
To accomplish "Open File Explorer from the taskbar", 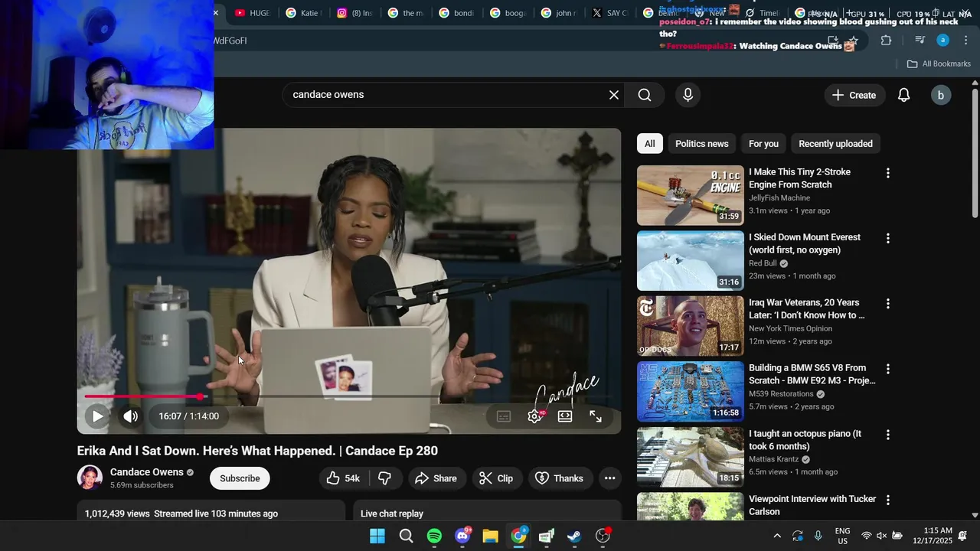I will [491, 536].
